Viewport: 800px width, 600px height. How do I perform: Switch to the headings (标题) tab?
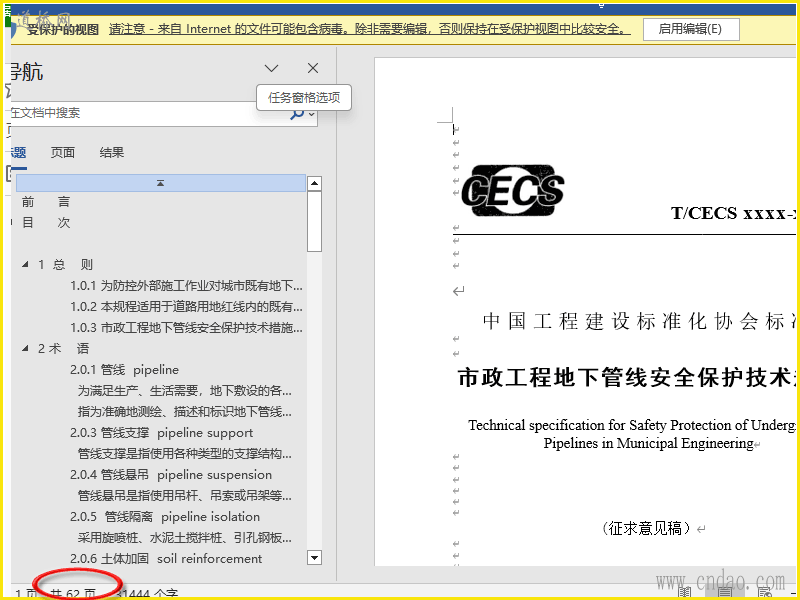point(18,153)
